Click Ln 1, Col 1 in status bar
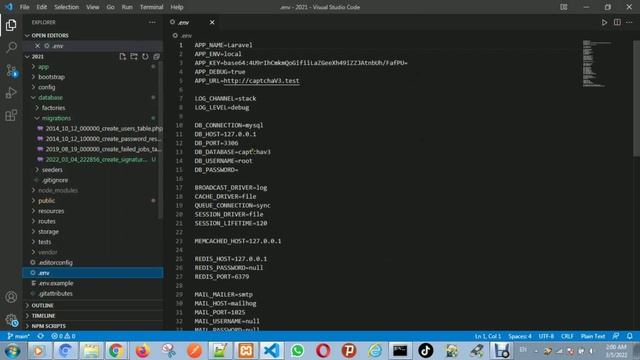 pyautogui.click(x=487, y=336)
